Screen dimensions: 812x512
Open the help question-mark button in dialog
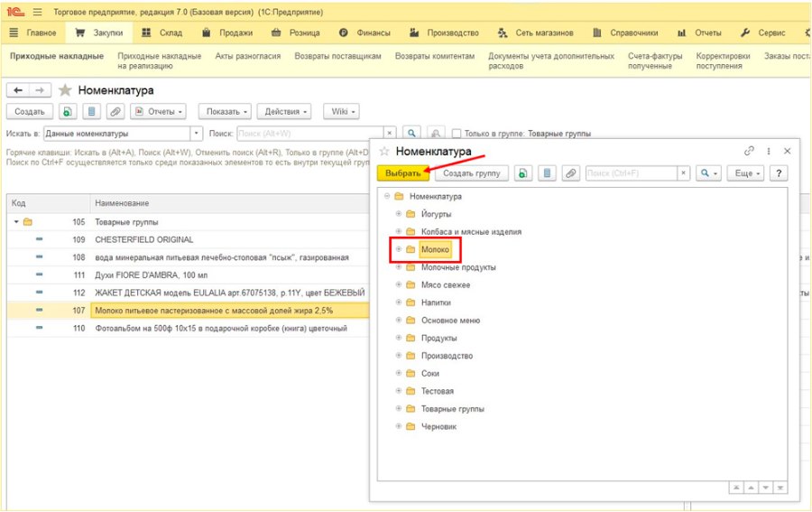779,173
